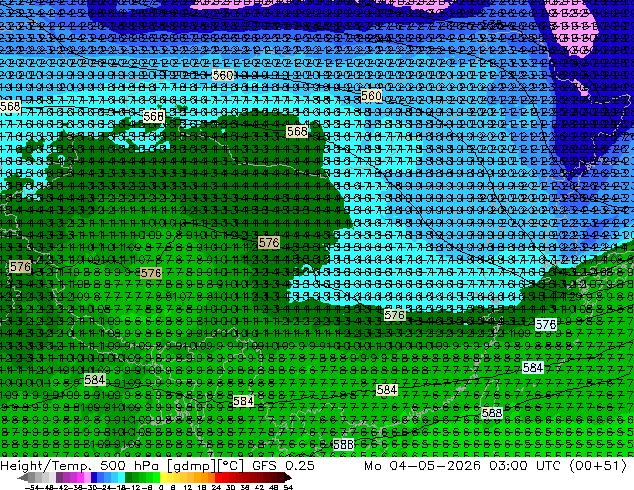The width and height of the screenshot is (634, 490).
Task: Click the yellow swatch above legend value 0
Action: click(163, 477)
